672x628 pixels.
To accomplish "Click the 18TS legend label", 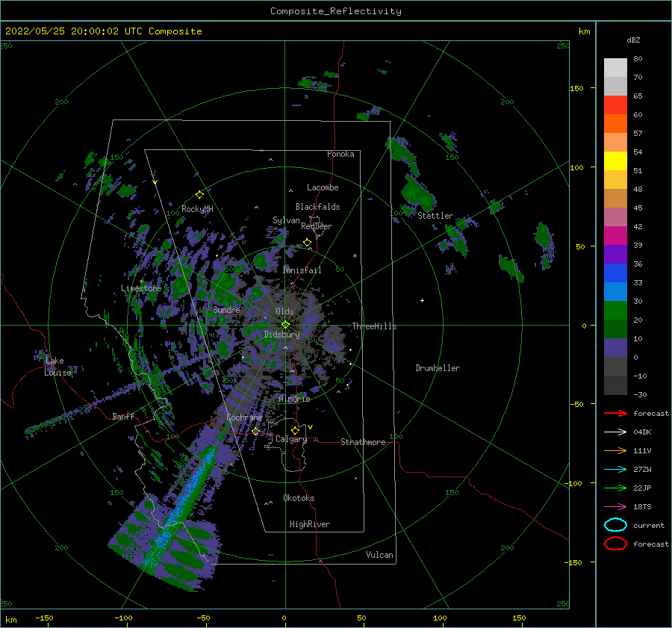I will click(x=642, y=507).
